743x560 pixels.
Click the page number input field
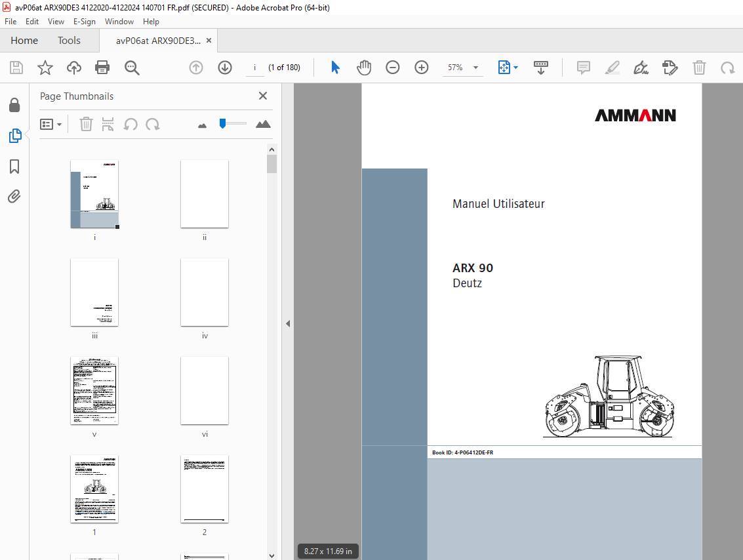pyautogui.click(x=255, y=68)
